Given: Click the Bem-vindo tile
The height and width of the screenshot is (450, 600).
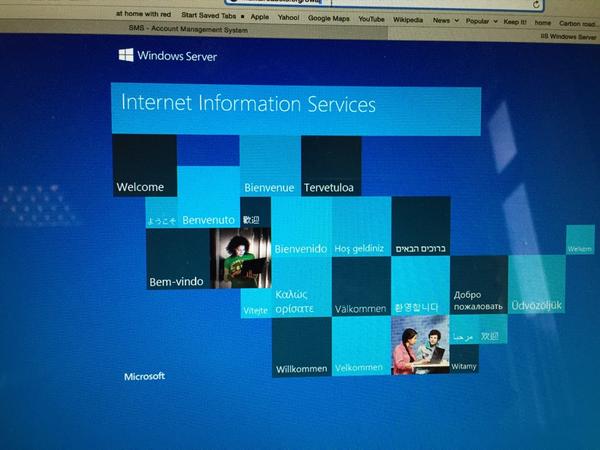Looking at the screenshot, I should (x=178, y=259).
